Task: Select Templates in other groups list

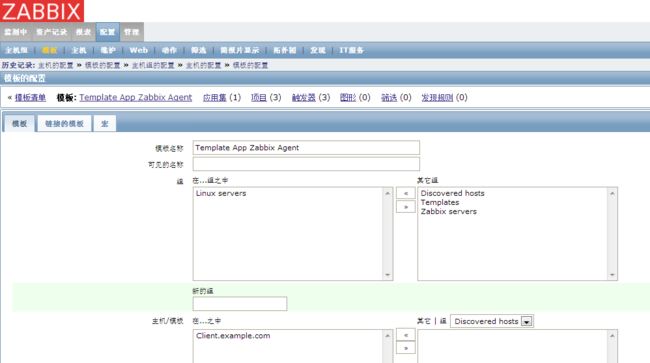Action: click(440, 202)
